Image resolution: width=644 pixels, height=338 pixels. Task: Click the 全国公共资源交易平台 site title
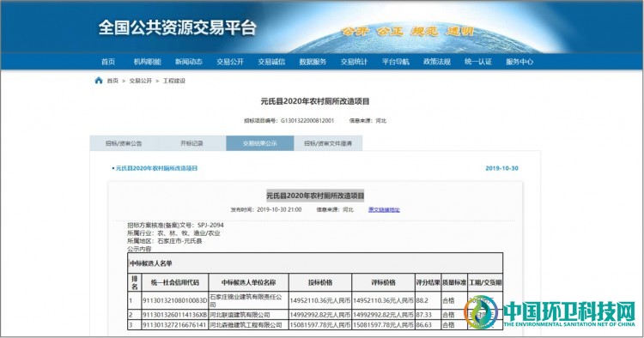click(178, 27)
